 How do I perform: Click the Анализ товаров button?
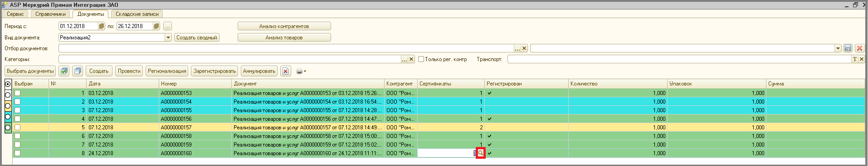tap(284, 38)
